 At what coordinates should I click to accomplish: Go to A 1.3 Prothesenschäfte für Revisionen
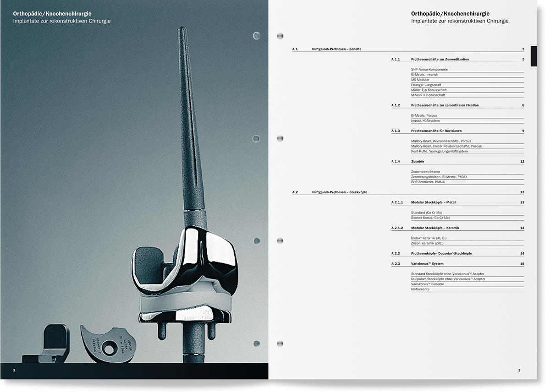coord(436,131)
